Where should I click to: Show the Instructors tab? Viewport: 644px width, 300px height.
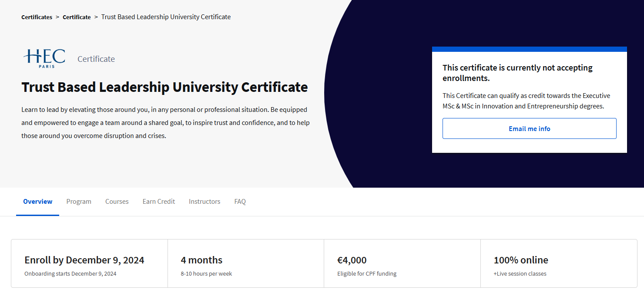tap(205, 202)
